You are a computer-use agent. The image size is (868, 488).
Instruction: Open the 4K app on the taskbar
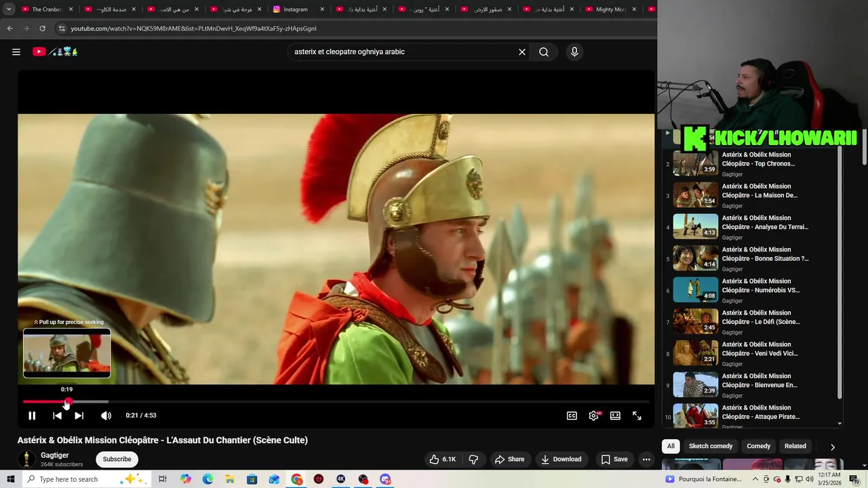(341, 479)
